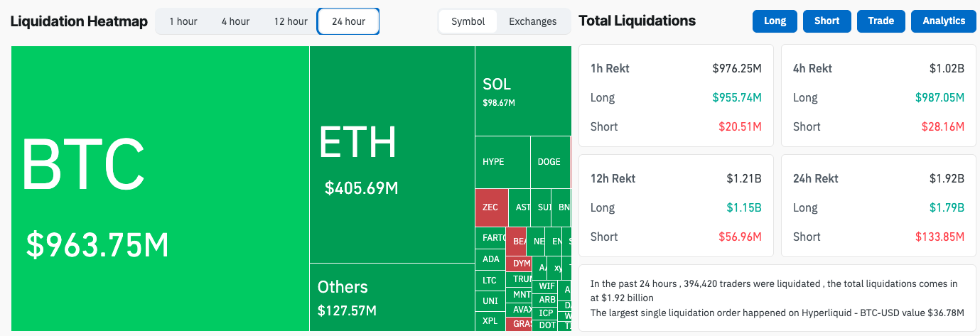The height and width of the screenshot is (336, 980).
Task: Click the ADA heatmap tile
Action: pyautogui.click(x=491, y=259)
